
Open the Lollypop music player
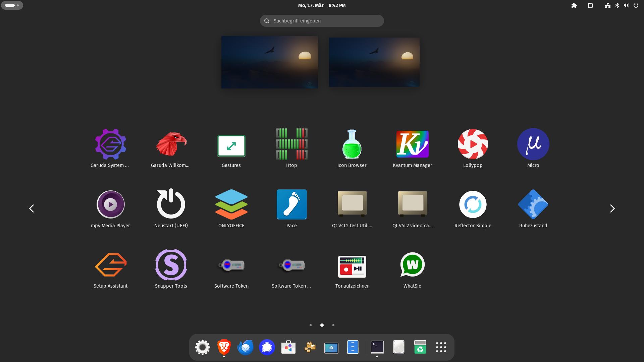tap(473, 144)
